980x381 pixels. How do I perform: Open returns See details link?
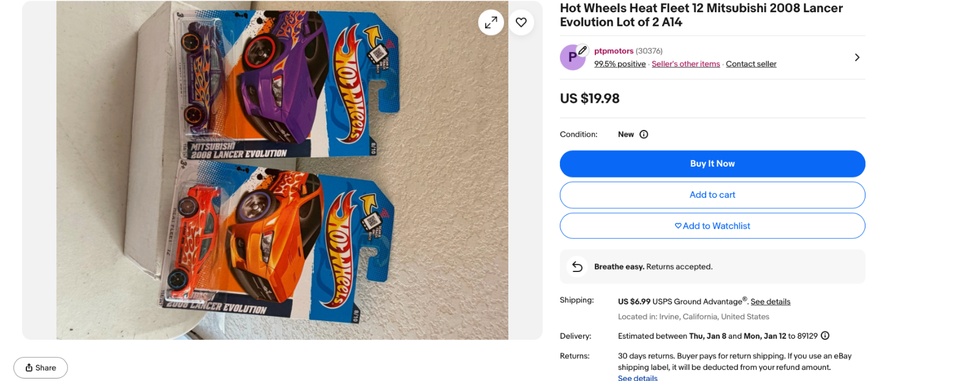[x=638, y=377]
